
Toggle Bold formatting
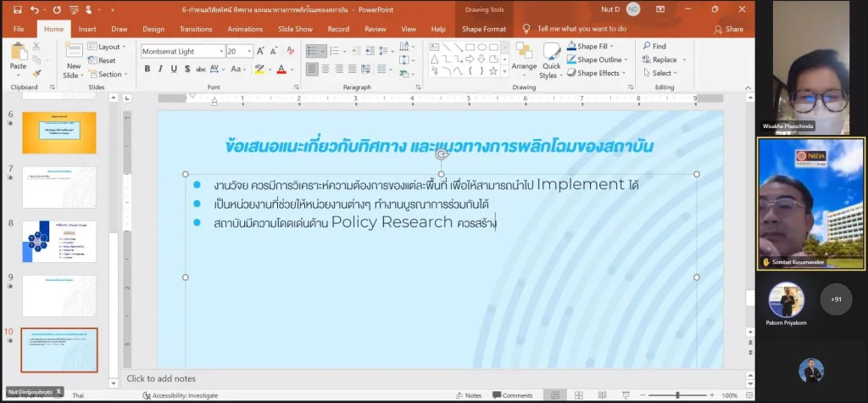click(147, 69)
